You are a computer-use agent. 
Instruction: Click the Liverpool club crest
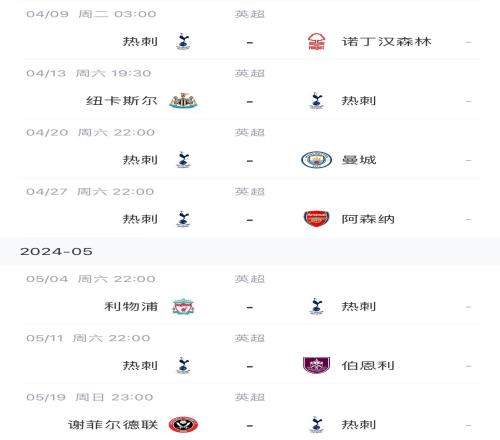(183, 306)
